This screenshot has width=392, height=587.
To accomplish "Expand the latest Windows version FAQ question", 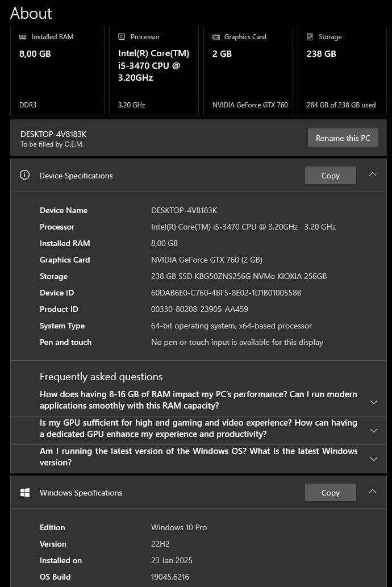I will point(373,459).
